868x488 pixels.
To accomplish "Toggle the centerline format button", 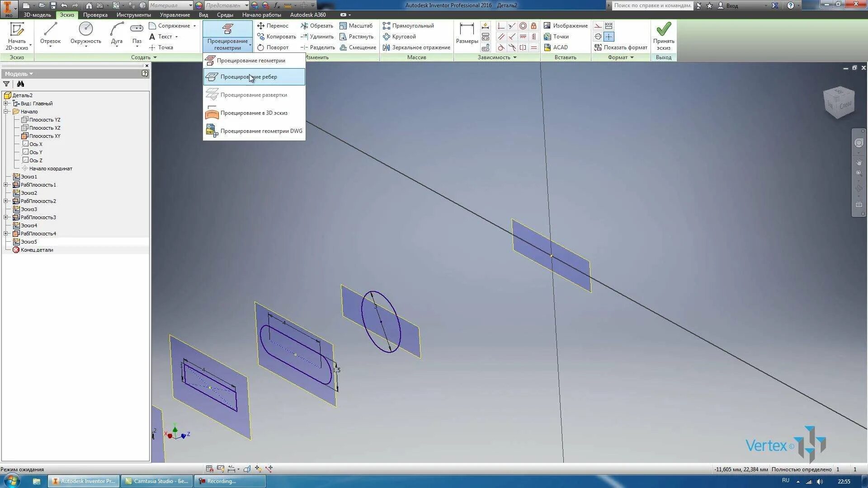I will pyautogui.click(x=598, y=37).
